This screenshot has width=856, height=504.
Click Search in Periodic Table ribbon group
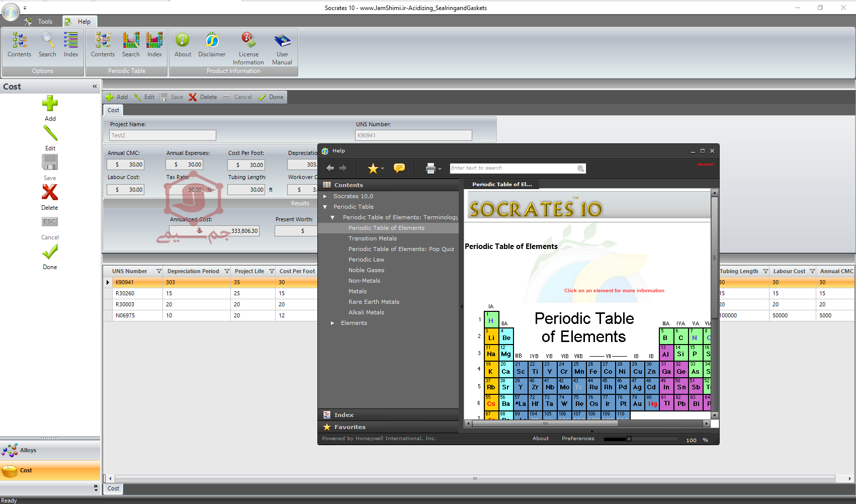pos(131,45)
